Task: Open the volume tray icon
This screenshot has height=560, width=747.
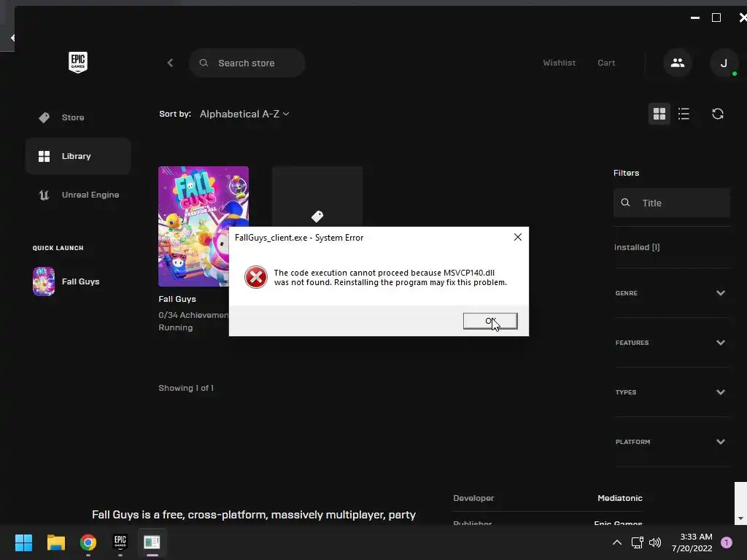Action: tap(655, 542)
